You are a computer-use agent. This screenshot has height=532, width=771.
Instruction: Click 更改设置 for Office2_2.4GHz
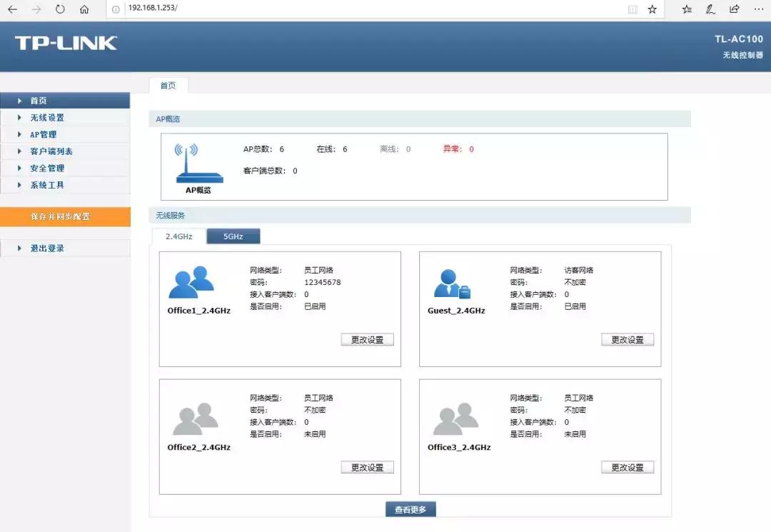[368, 468]
